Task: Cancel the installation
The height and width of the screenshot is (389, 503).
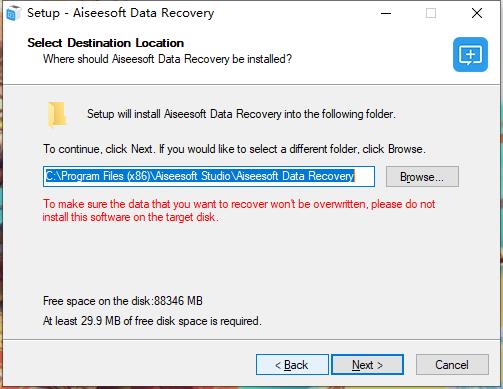Action: [x=452, y=365]
